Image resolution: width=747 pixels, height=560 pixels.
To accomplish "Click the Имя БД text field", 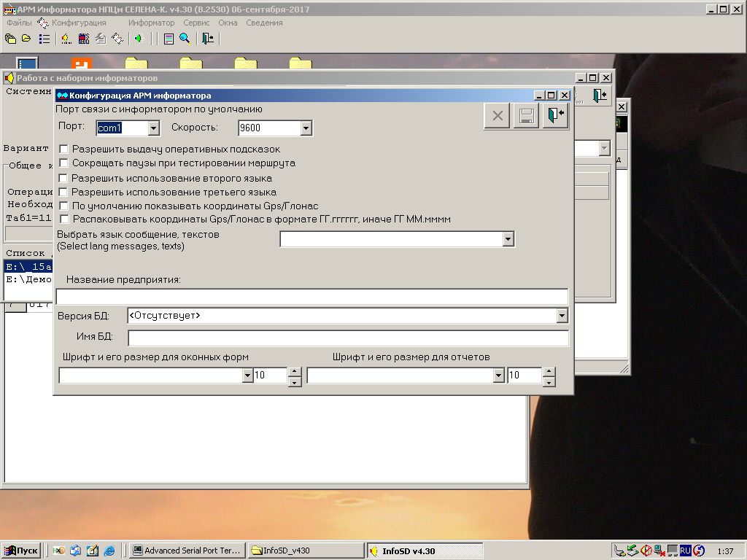I will [x=348, y=338].
